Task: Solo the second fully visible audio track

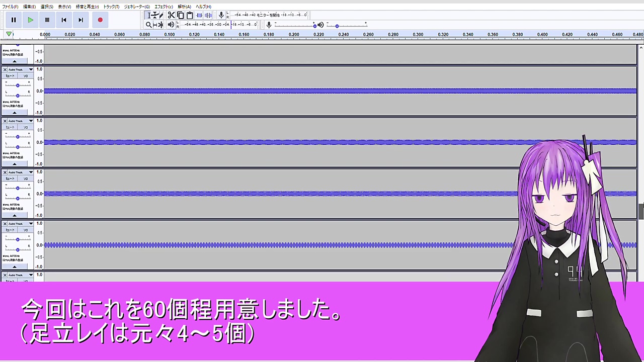Action: tap(26, 127)
